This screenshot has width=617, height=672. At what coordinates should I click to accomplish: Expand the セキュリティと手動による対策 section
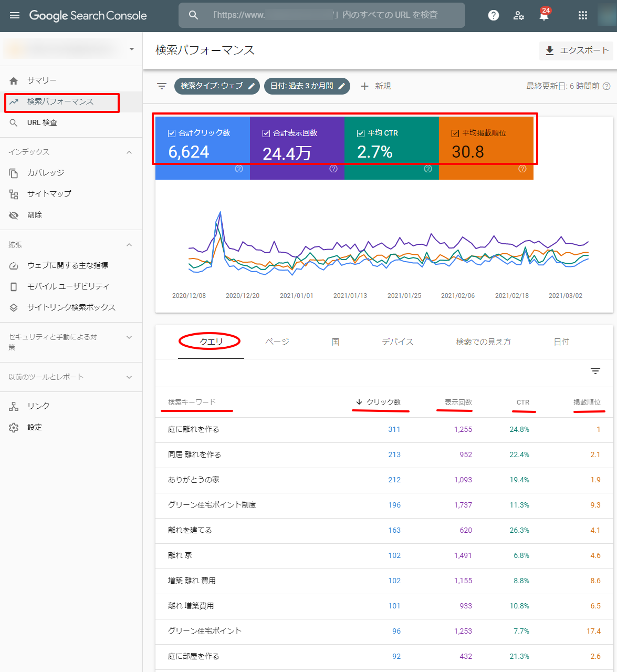pos(129,337)
